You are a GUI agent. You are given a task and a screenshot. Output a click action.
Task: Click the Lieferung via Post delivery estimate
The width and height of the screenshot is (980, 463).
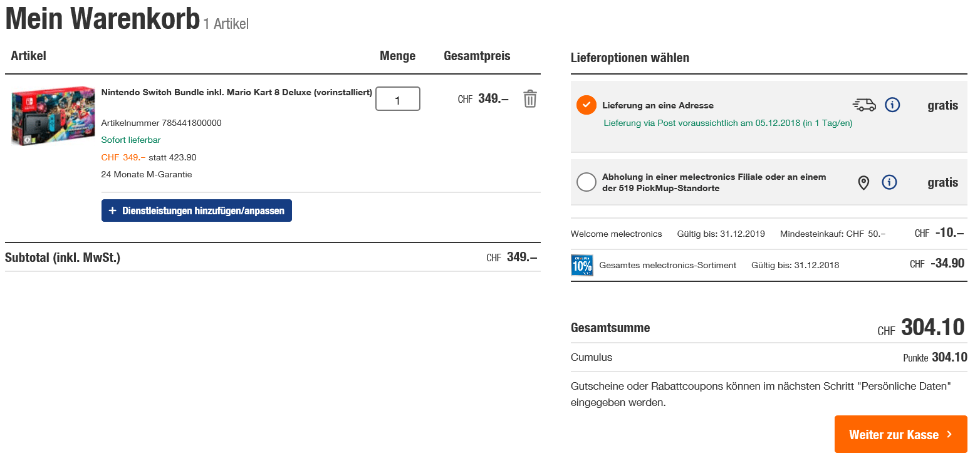[x=727, y=123]
